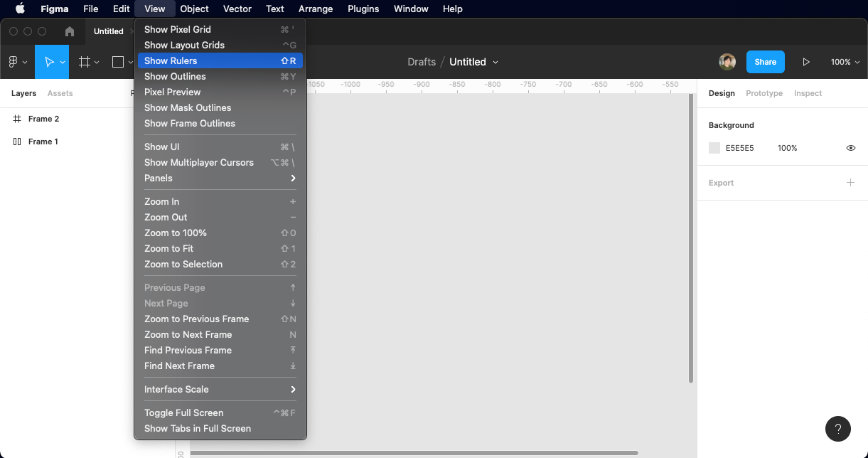Screen dimensions: 868x458
Task: Choose Zoom to Next Frame
Action: (x=220, y=334)
